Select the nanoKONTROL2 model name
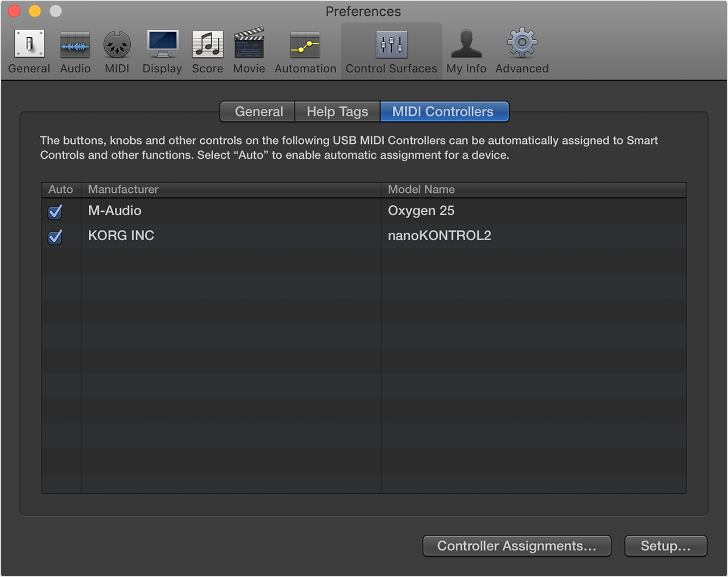 440,236
